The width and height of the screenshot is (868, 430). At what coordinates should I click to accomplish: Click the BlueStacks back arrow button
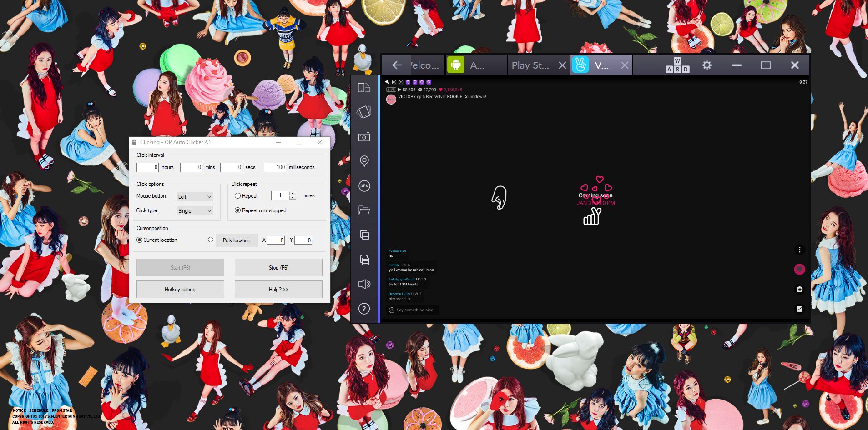[397, 65]
